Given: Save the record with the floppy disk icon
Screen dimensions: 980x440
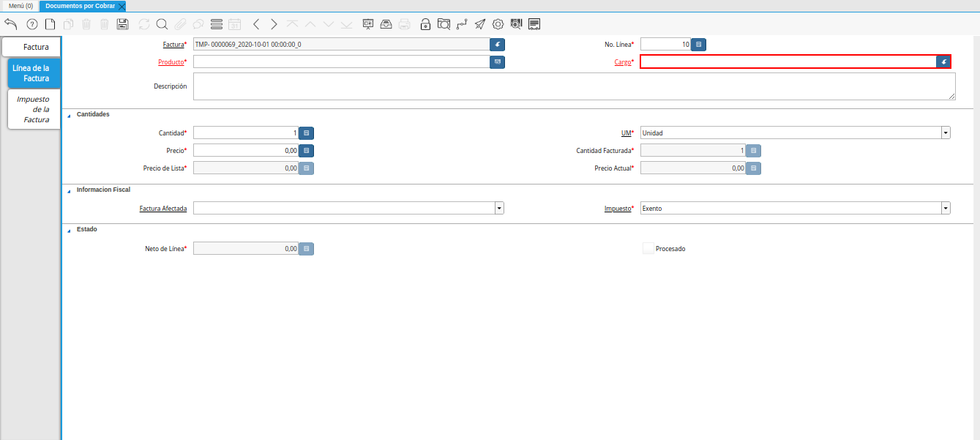Looking at the screenshot, I should (x=123, y=24).
